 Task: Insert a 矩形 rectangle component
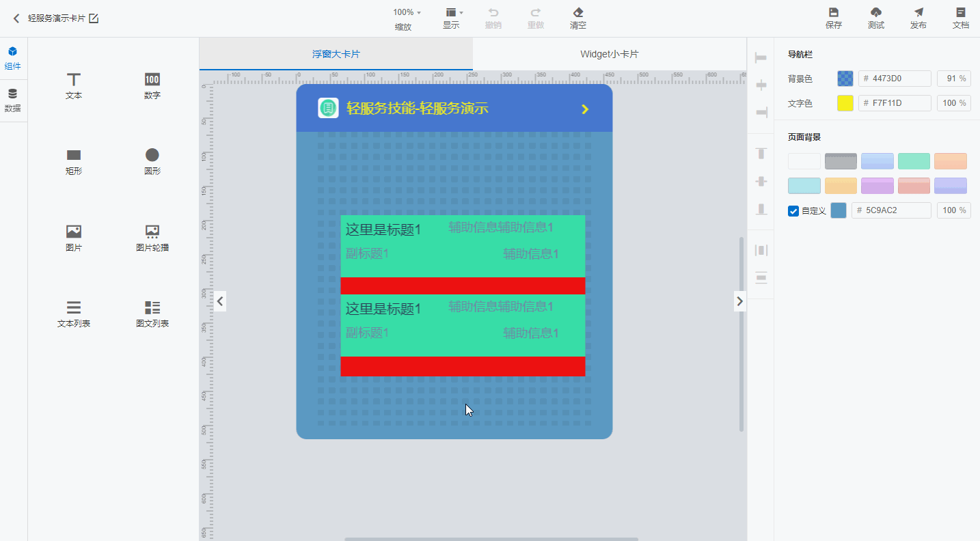click(74, 162)
